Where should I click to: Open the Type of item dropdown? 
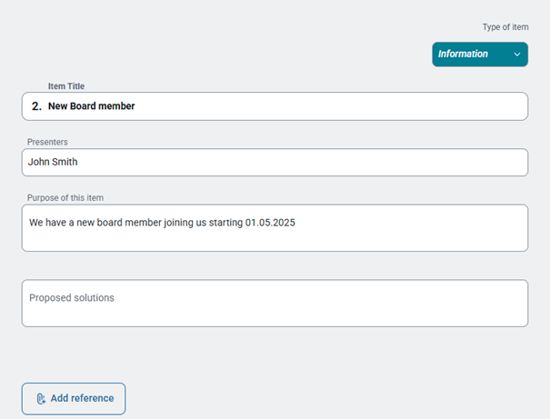click(x=480, y=54)
